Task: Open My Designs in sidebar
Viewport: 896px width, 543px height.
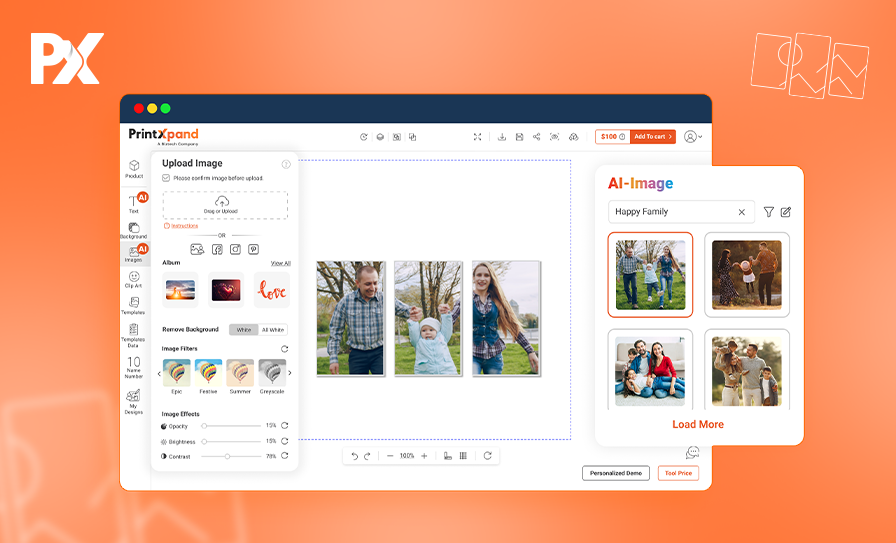Action: (x=133, y=402)
